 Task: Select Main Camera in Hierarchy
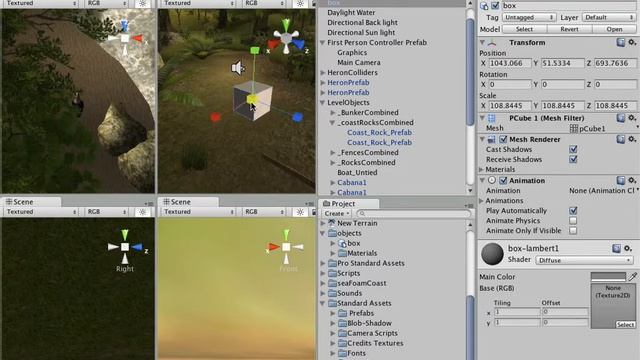coord(359,62)
